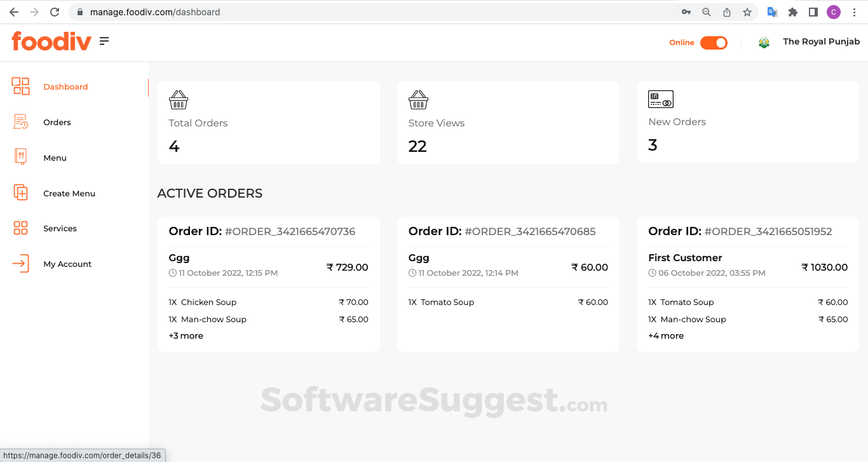
Task: Expand "+4 more" items in First Customer order
Action: (x=666, y=336)
